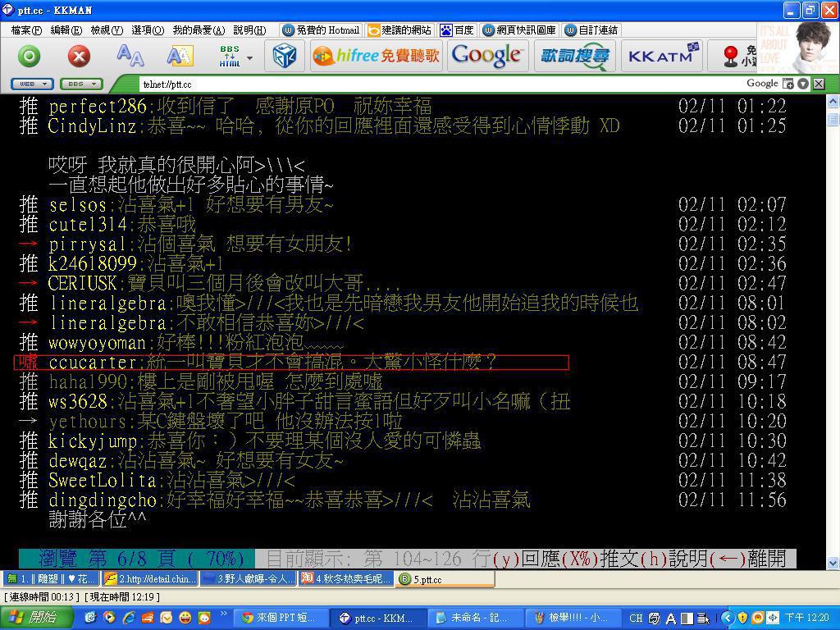
Task: Open the hifree free music banner
Action: 376,56
